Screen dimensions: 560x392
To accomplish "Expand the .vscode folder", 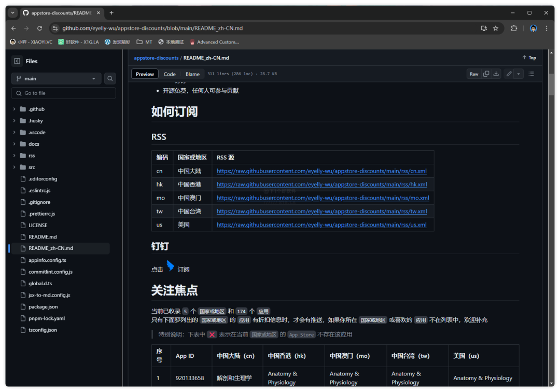I will 15,132.
